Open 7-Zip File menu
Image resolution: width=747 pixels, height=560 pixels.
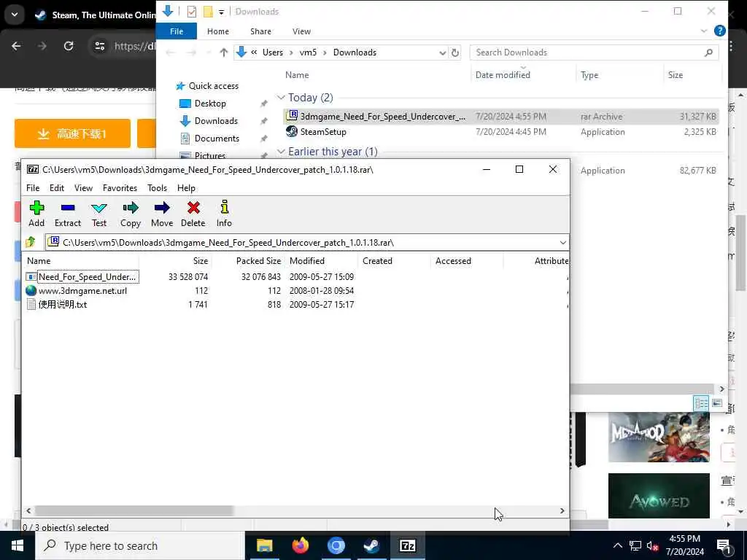(x=33, y=188)
